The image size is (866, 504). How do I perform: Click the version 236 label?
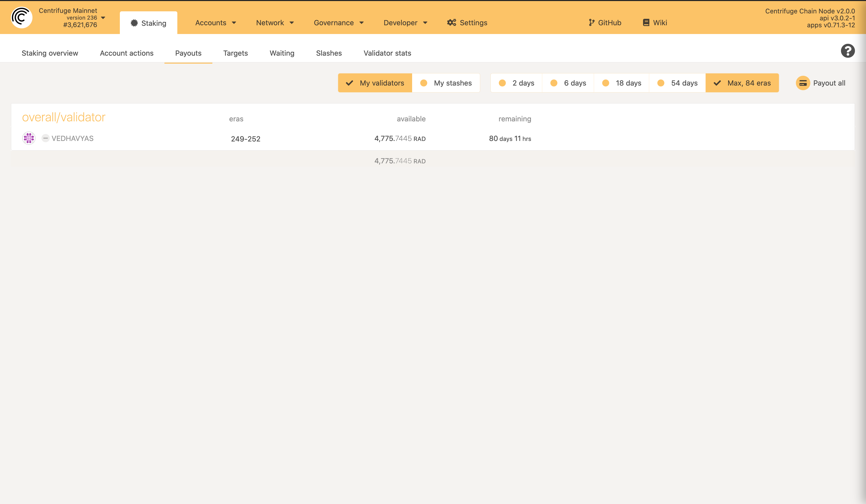tap(82, 18)
